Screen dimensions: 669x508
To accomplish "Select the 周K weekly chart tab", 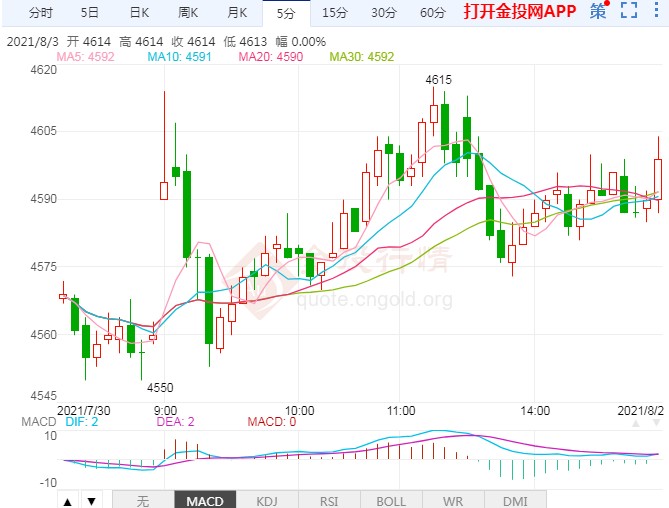I will coord(189,13).
